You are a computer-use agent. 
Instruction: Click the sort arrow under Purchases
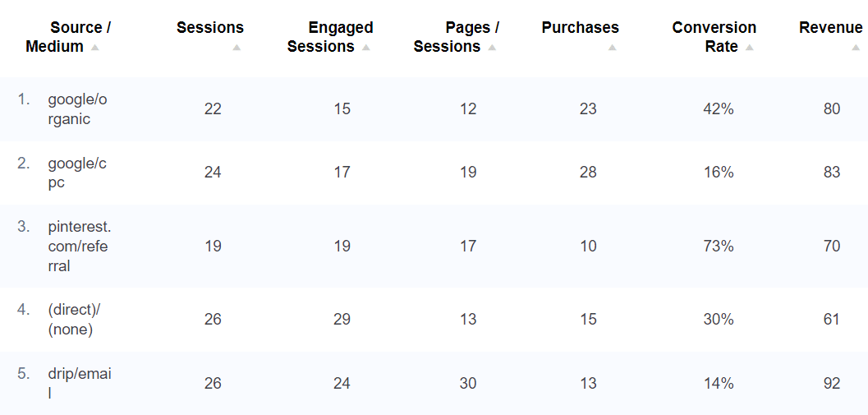tap(612, 48)
